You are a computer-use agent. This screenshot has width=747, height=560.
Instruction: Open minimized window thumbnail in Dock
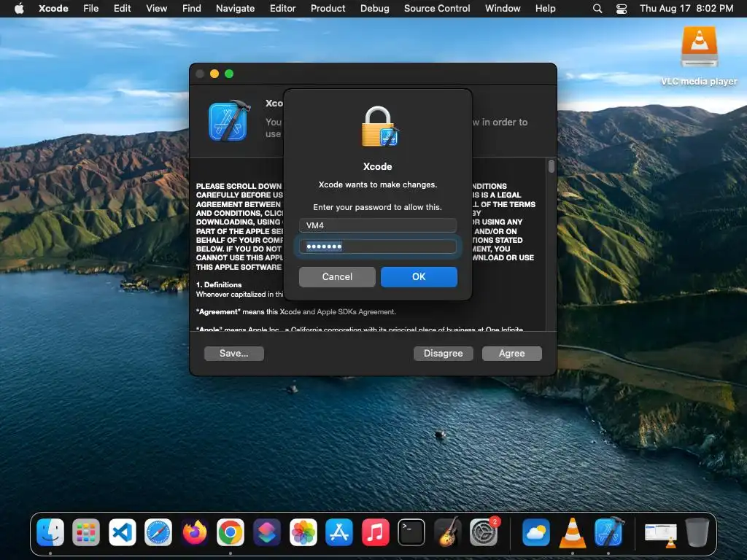tap(661, 534)
